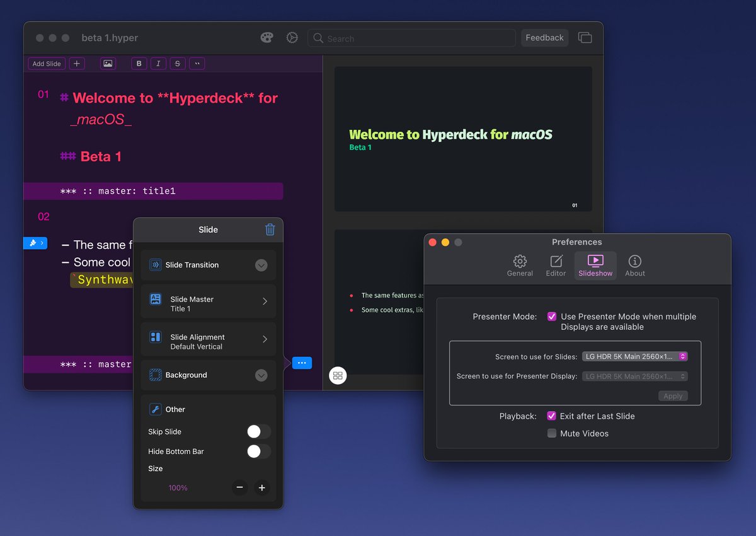Open the Slide Alignment submenu chevron
Screen dimensions: 756x536
coord(265,339)
